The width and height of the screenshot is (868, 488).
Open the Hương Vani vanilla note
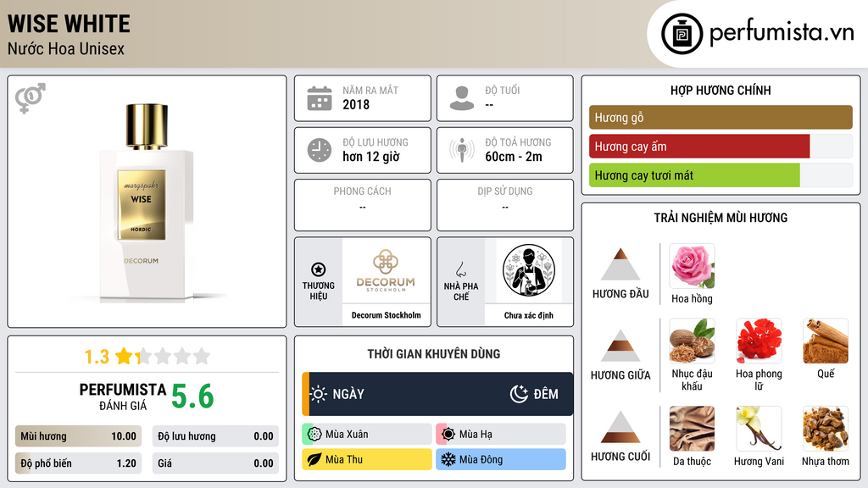tap(759, 429)
